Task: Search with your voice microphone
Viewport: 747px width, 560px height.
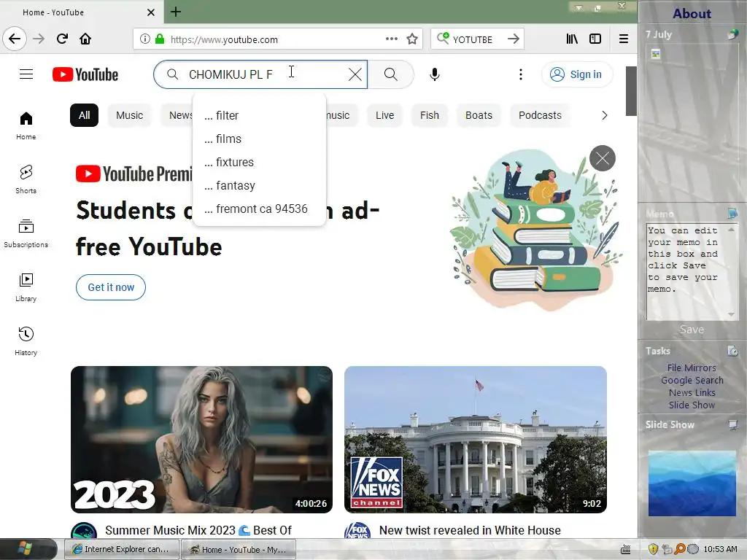Action: tap(435, 74)
